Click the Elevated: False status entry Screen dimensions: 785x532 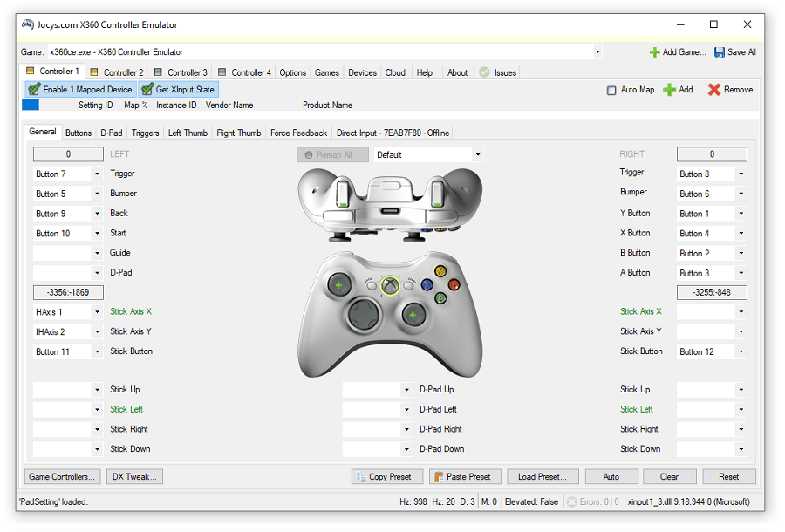pos(531,502)
